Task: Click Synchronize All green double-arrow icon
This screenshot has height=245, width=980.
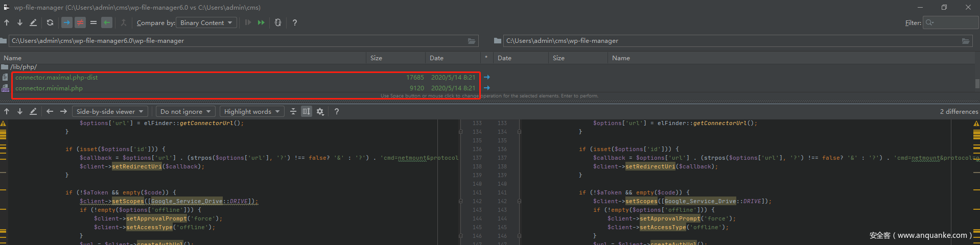Action: (x=261, y=22)
